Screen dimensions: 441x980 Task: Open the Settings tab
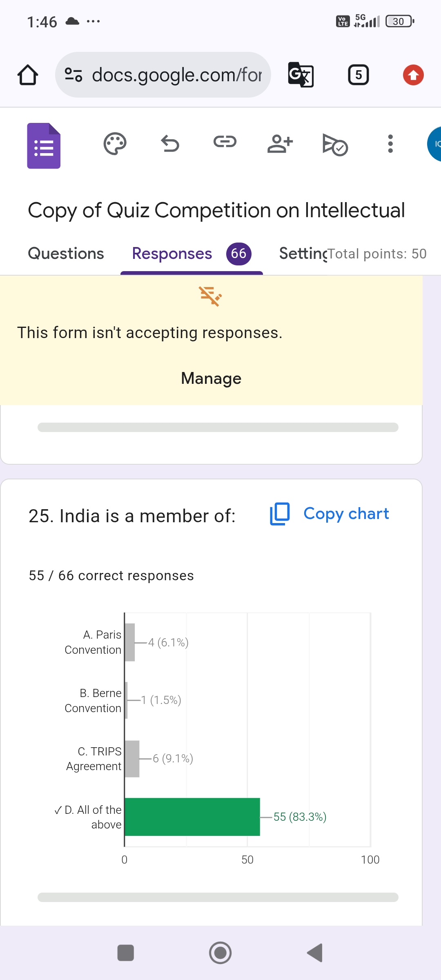tap(302, 254)
